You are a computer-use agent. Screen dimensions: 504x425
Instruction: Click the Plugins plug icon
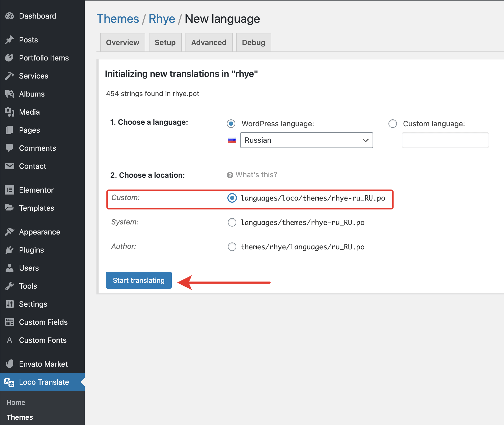pyautogui.click(x=10, y=250)
